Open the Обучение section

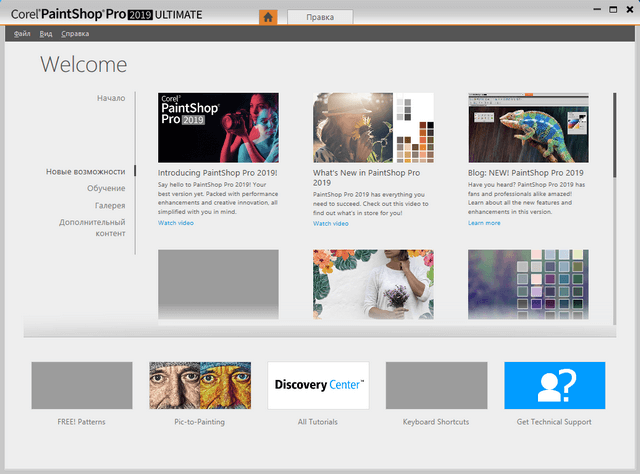106,188
